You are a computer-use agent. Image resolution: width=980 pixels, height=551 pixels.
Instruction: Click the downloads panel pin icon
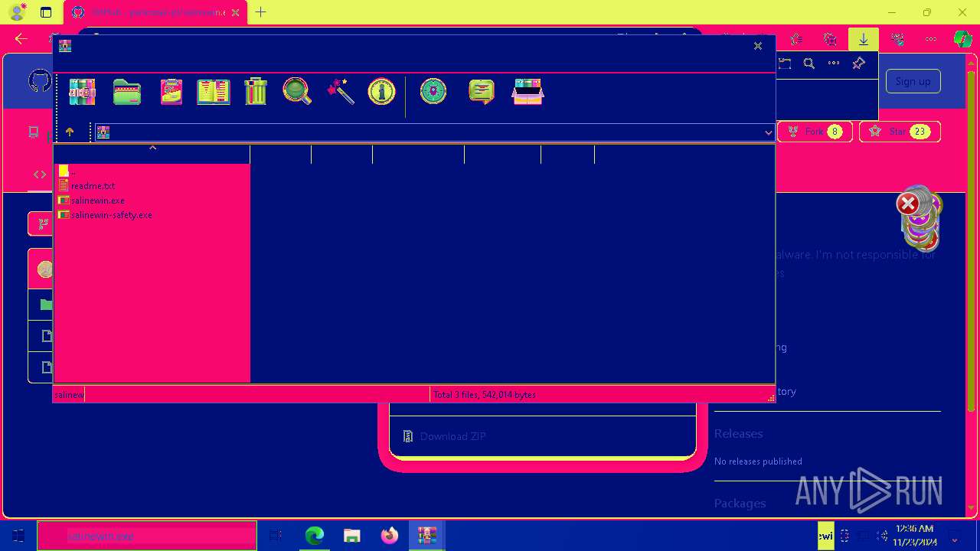[858, 64]
